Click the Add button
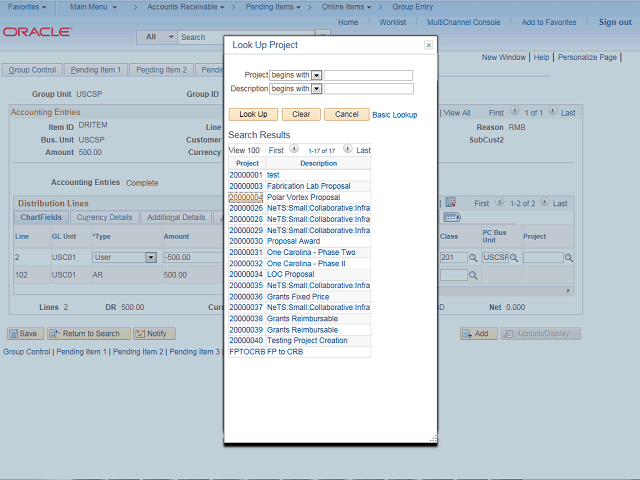Screen dimensions: 640x480 479,334
